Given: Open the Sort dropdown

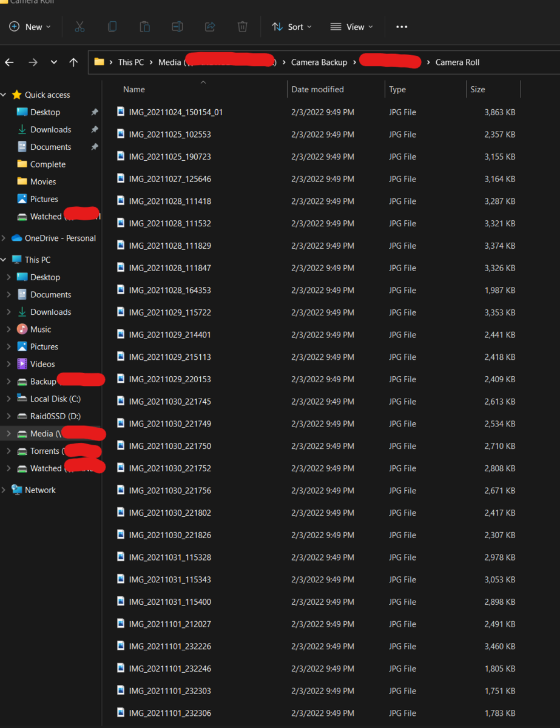Looking at the screenshot, I should pyautogui.click(x=291, y=27).
